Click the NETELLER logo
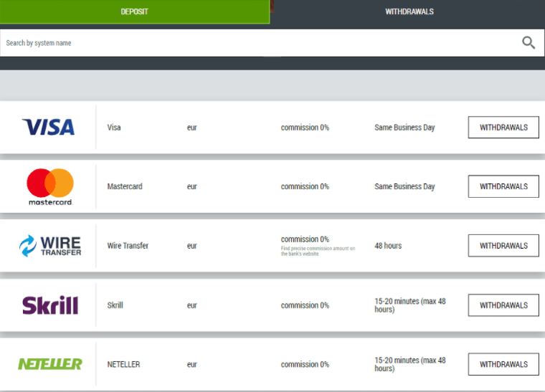The height and width of the screenshot is (392, 545). pos(50,364)
